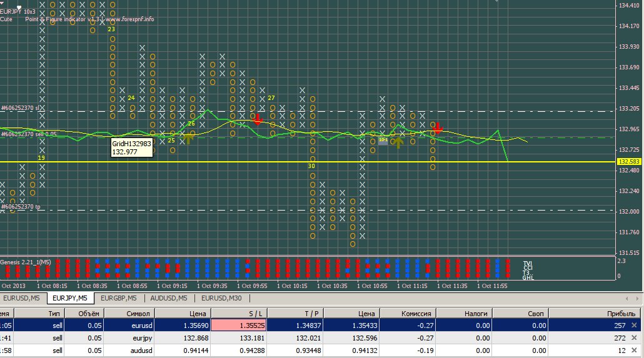
Task: Click the pink stop loss cell 1.35525
Action: 239,325
